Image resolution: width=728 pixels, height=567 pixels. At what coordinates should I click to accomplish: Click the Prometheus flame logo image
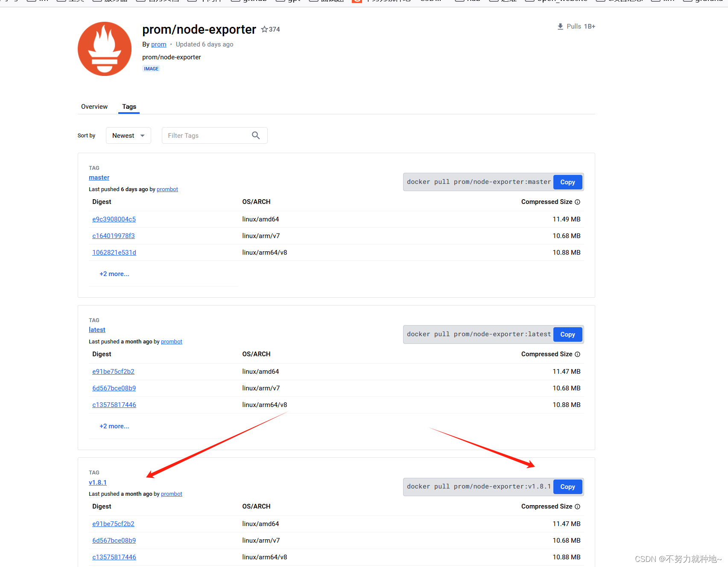105,49
